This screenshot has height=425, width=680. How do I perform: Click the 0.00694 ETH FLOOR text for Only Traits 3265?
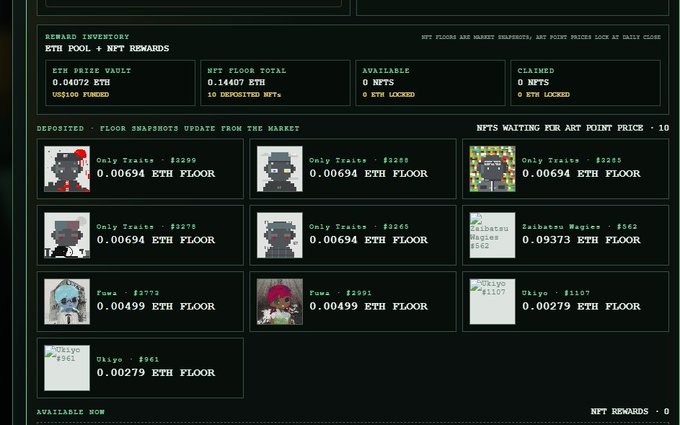pyautogui.click(x=369, y=240)
